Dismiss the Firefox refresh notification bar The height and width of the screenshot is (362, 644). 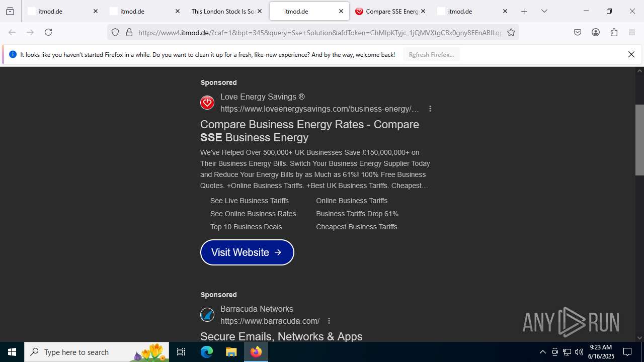(x=631, y=54)
